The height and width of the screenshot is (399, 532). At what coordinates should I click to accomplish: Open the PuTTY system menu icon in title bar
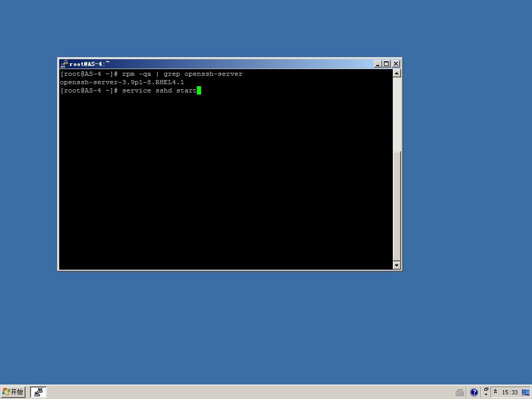(x=64, y=64)
